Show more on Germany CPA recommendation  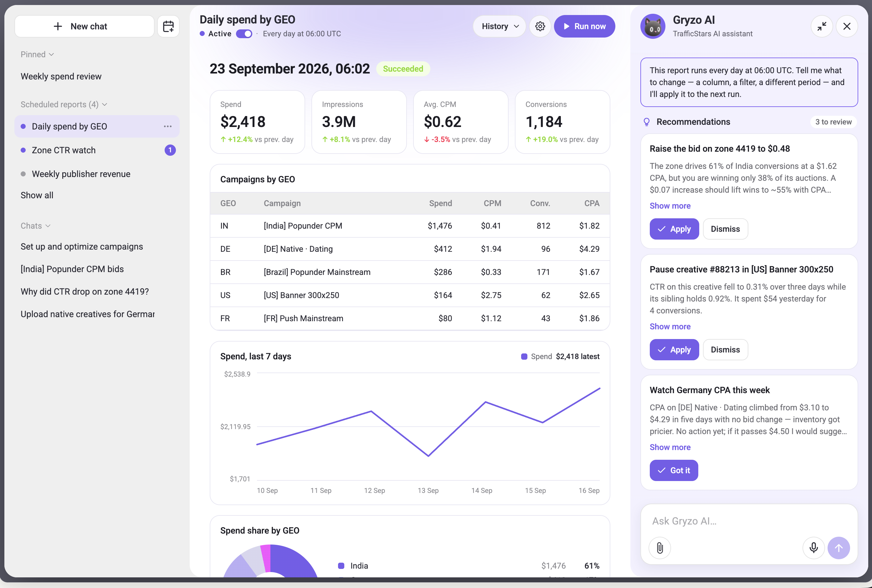[670, 447]
